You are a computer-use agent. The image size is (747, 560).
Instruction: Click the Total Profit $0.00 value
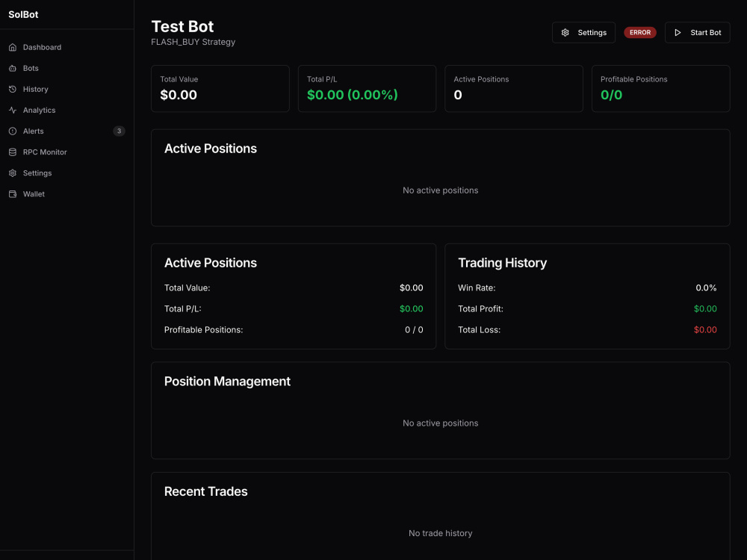(705, 308)
